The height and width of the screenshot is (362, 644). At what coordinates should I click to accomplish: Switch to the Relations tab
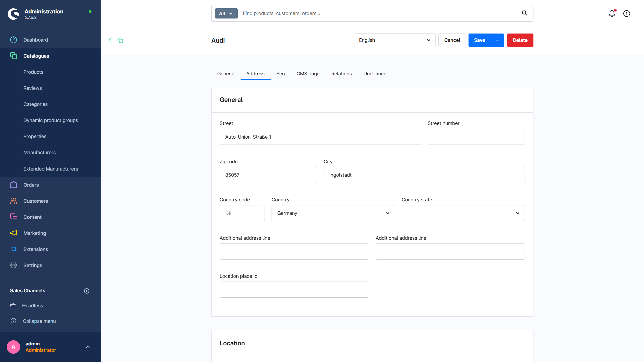[x=341, y=74]
